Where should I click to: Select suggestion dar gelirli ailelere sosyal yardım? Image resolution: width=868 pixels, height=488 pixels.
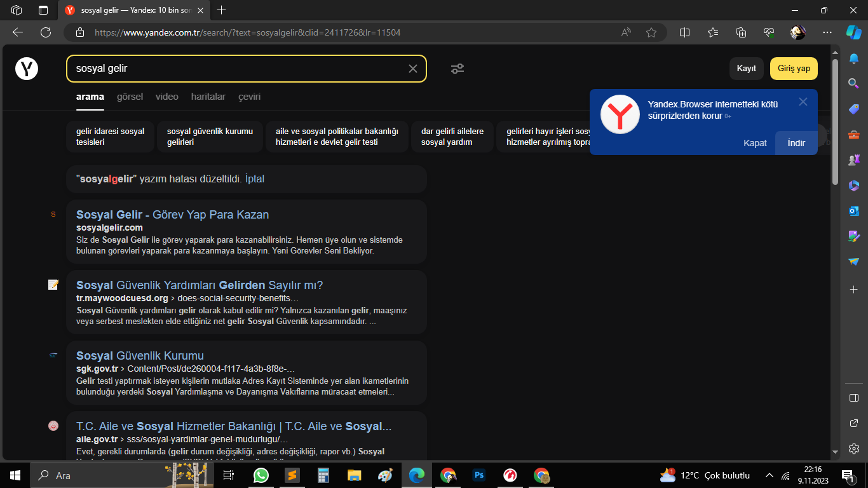pyautogui.click(x=452, y=137)
